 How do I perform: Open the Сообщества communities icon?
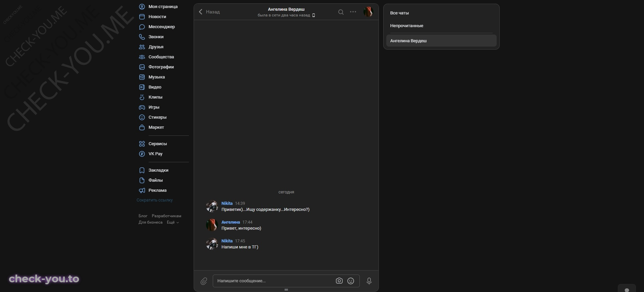[142, 57]
